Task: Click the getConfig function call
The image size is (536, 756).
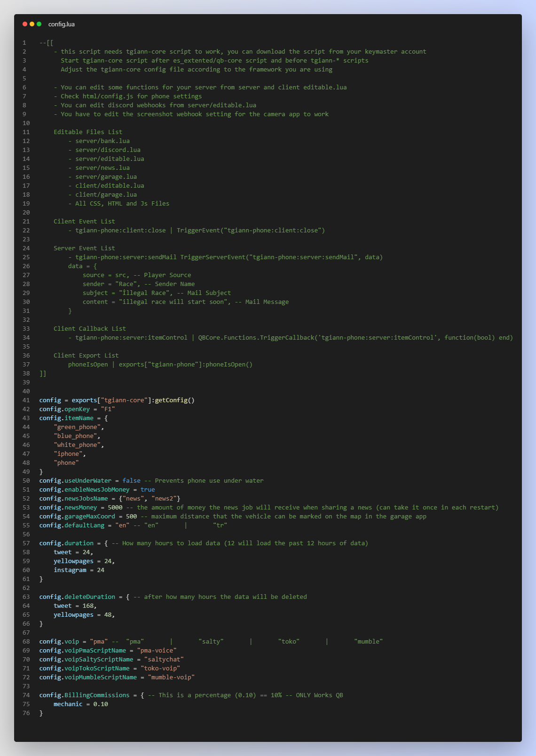Action: coord(174,400)
